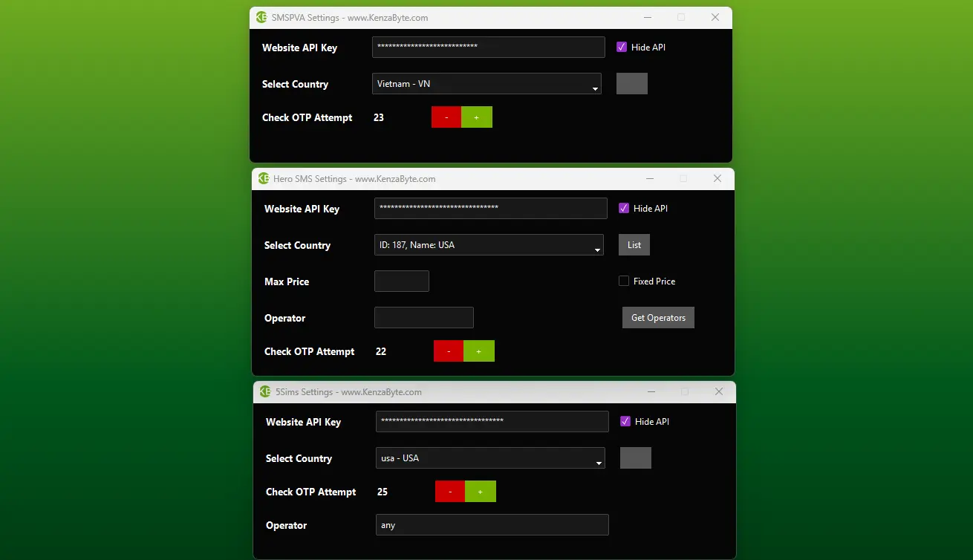Decrease 5Sims OTP Attempt with red minus
This screenshot has width=973, height=560.
(450, 492)
